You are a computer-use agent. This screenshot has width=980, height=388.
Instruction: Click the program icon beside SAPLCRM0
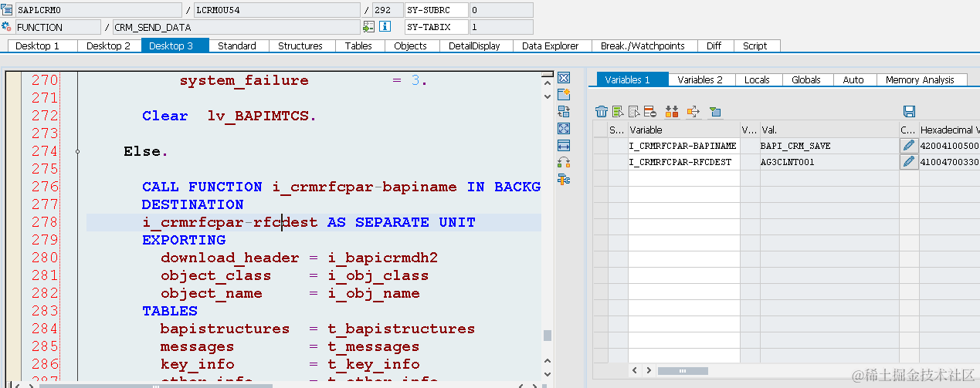click(x=7, y=10)
